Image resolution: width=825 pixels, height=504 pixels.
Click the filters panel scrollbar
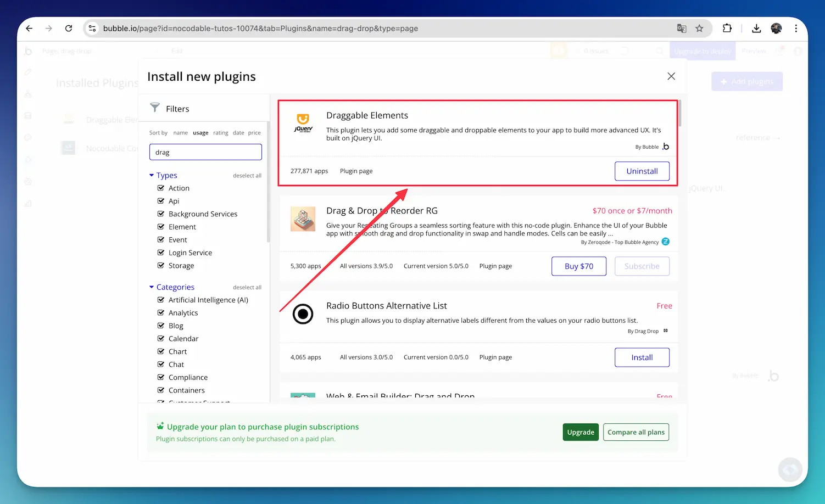268,181
